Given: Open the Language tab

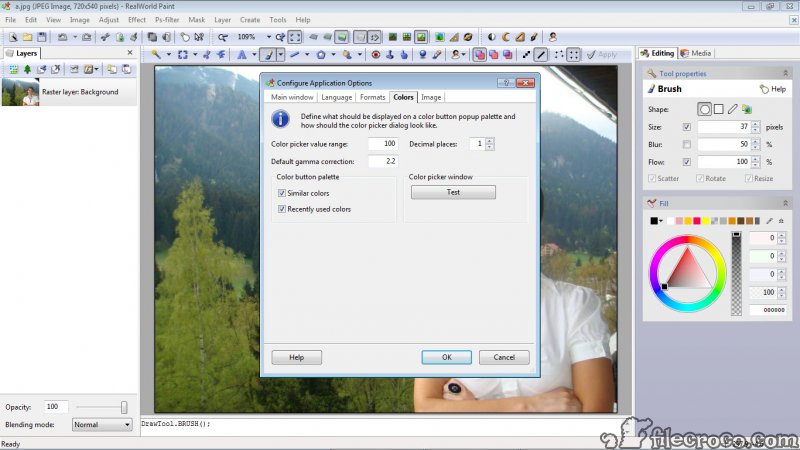Looking at the screenshot, I should [x=336, y=97].
